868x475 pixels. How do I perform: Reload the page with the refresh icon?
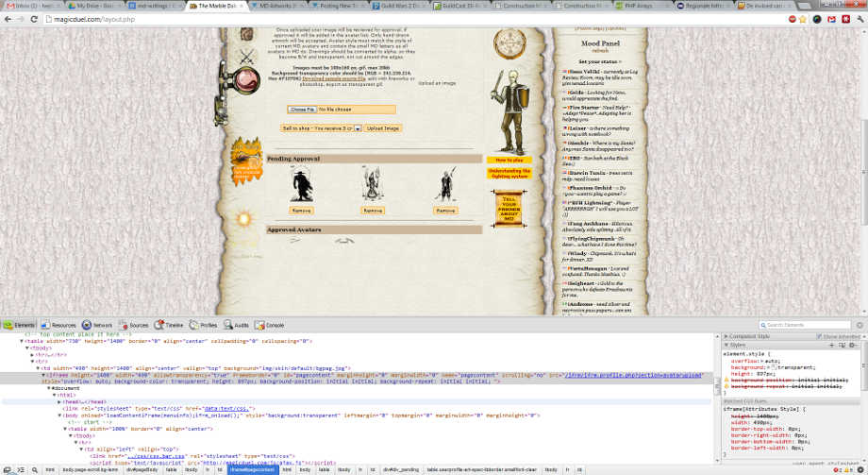[34, 19]
